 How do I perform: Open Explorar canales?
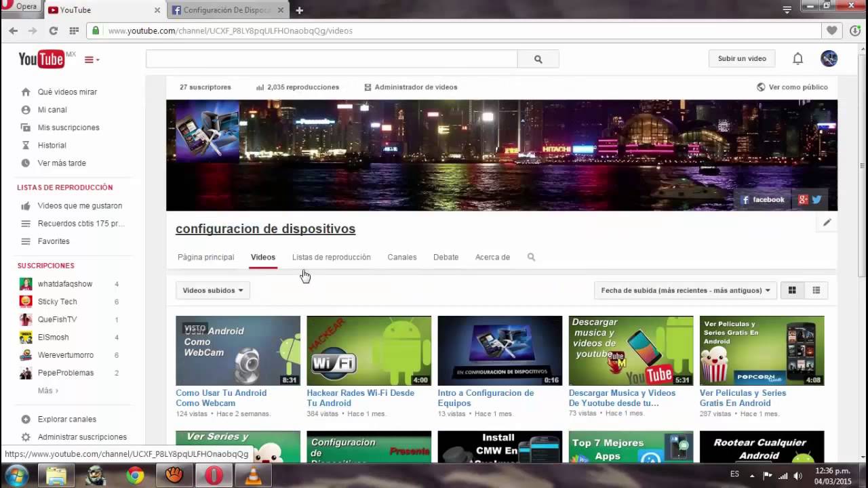coord(67,419)
